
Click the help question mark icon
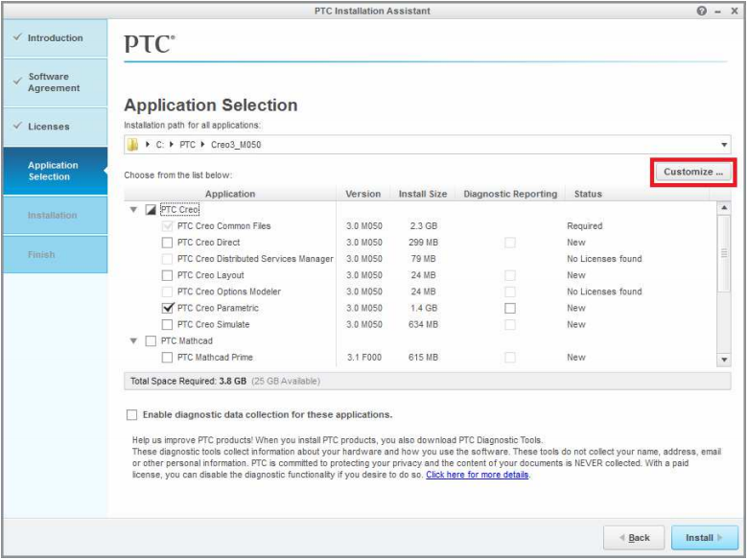coord(701,11)
